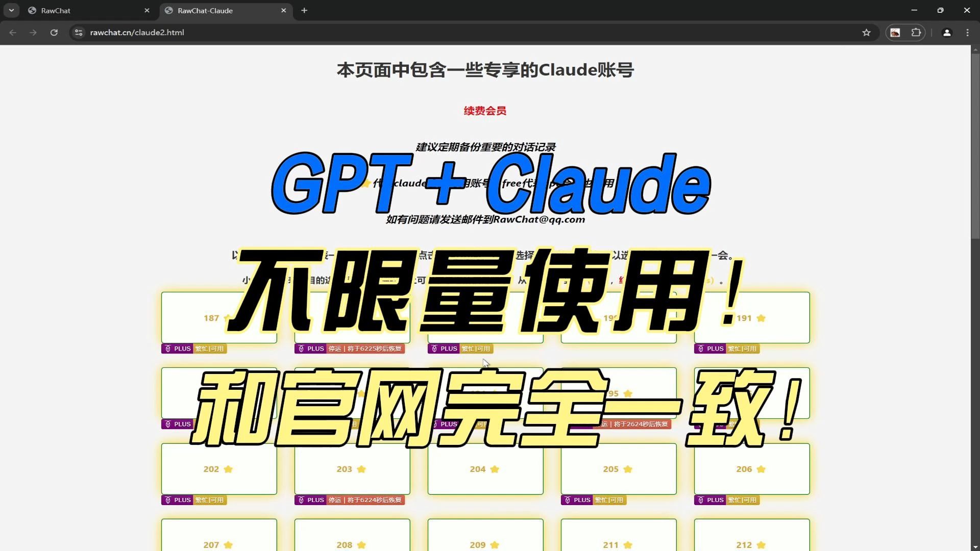Viewport: 980px width, 551px height.
Task: Pick account card 207
Action: (x=219, y=535)
